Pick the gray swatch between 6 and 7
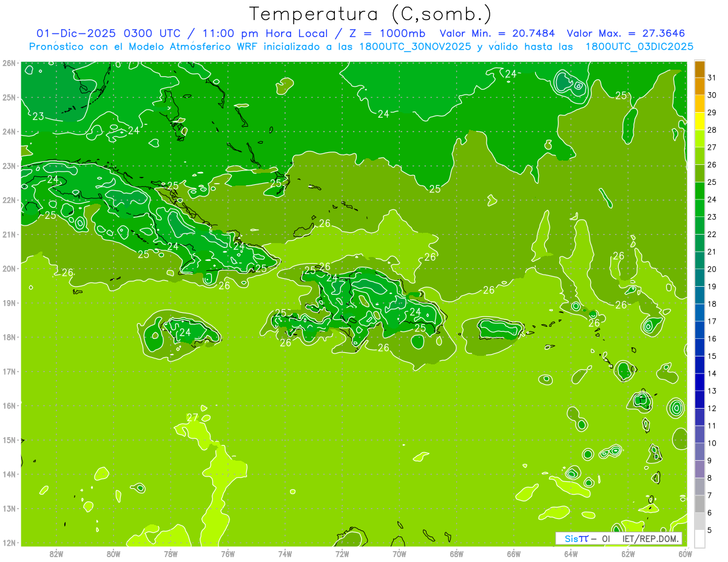Image resolution: width=728 pixels, height=562 pixels. tap(700, 504)
